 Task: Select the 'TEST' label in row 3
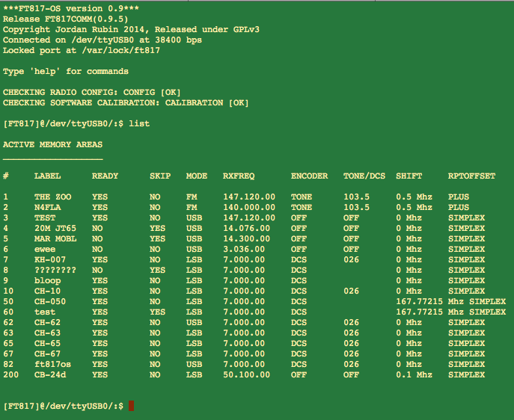(45, 218)
